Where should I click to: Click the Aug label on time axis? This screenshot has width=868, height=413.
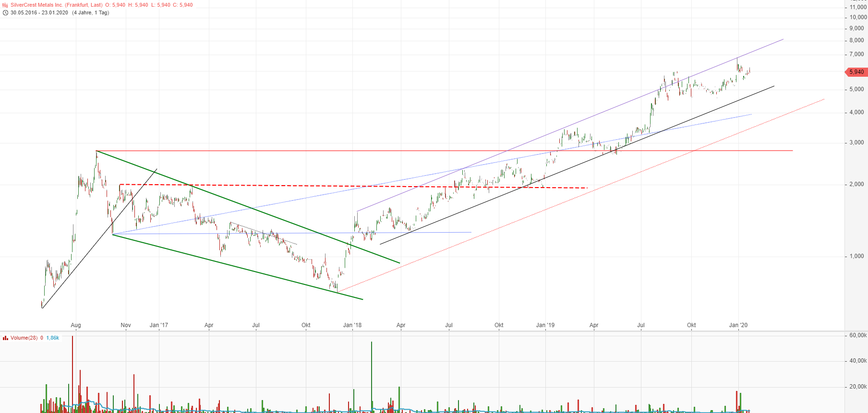coord(76,325)
